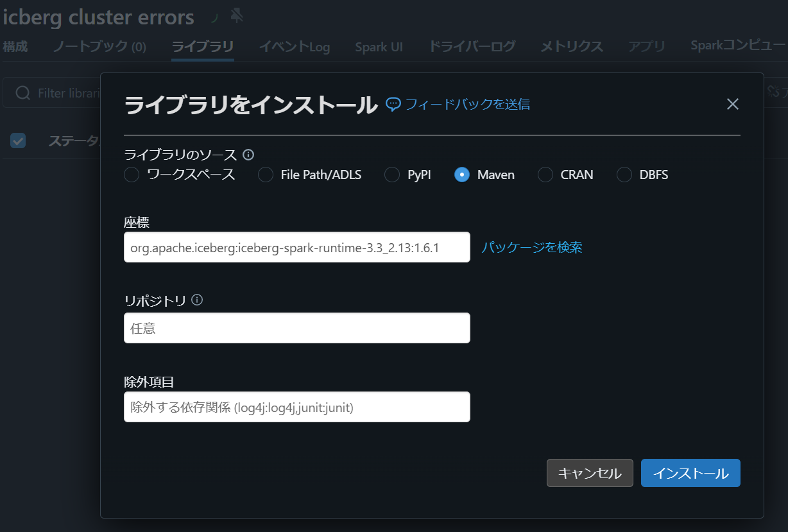The width and height of the screenshot is (788, 532).
Task: Click the インストール button
Action: (x=690, y=473)
